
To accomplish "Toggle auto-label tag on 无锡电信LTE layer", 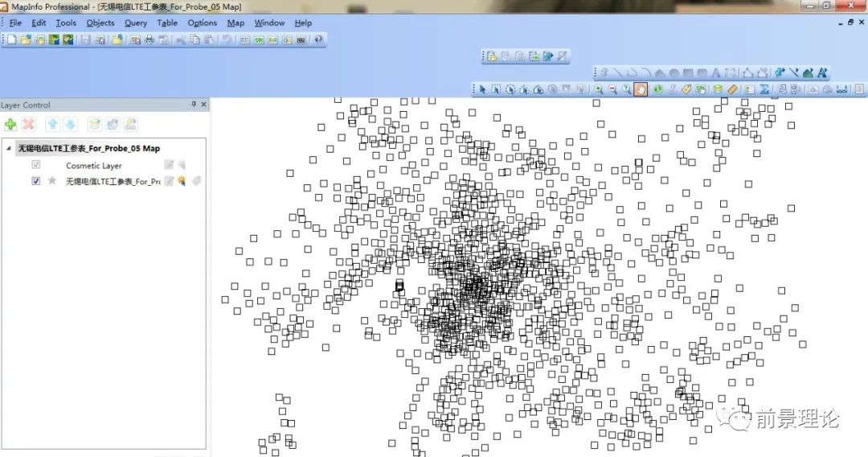I will point(196,180).
